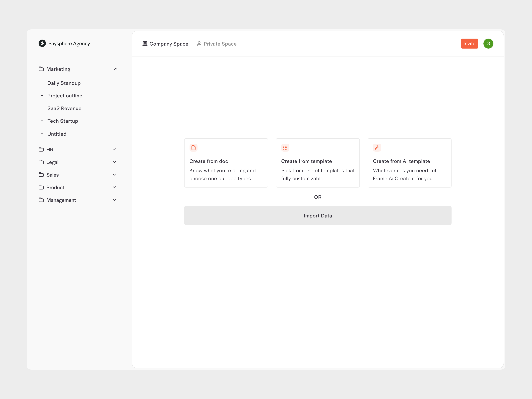Expand the Legal section

(115, 162)
